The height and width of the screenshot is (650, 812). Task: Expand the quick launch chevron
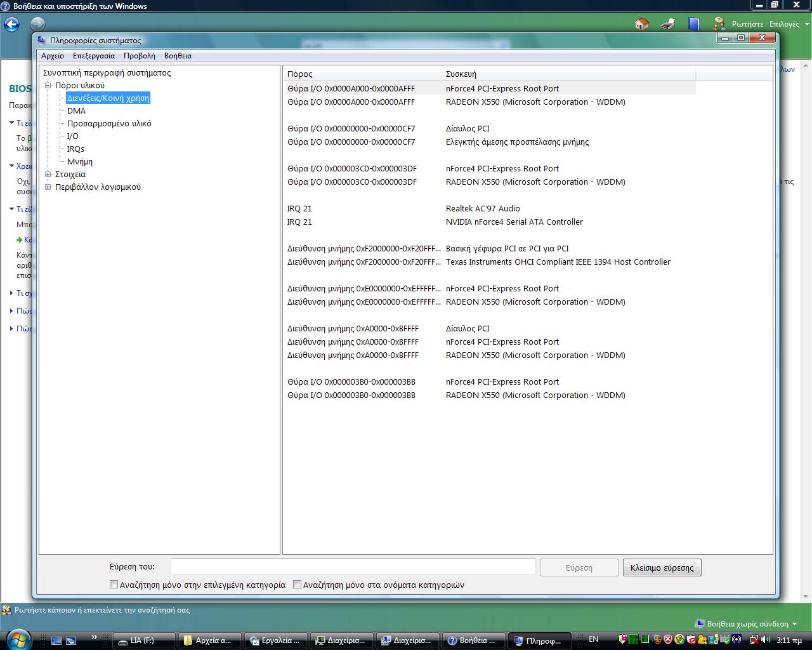click(95, 637)
